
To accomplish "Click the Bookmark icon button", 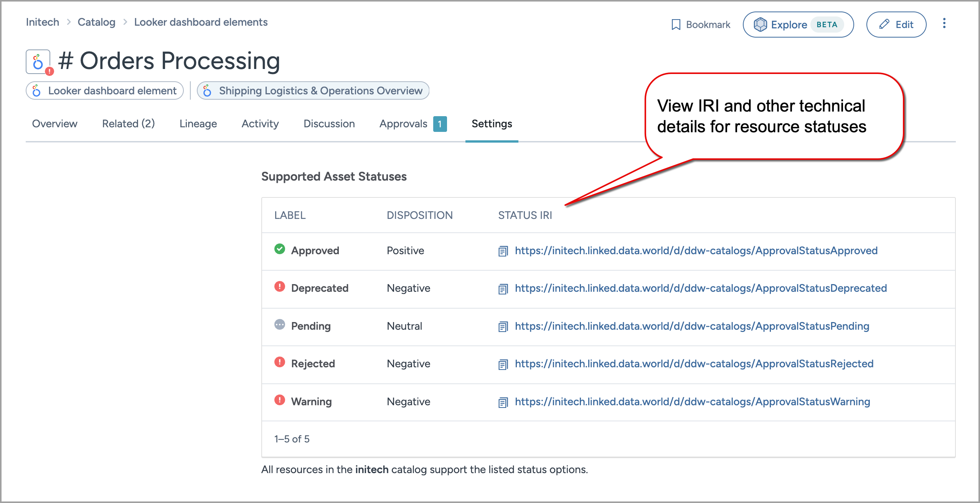I will (x=676, y=25).
